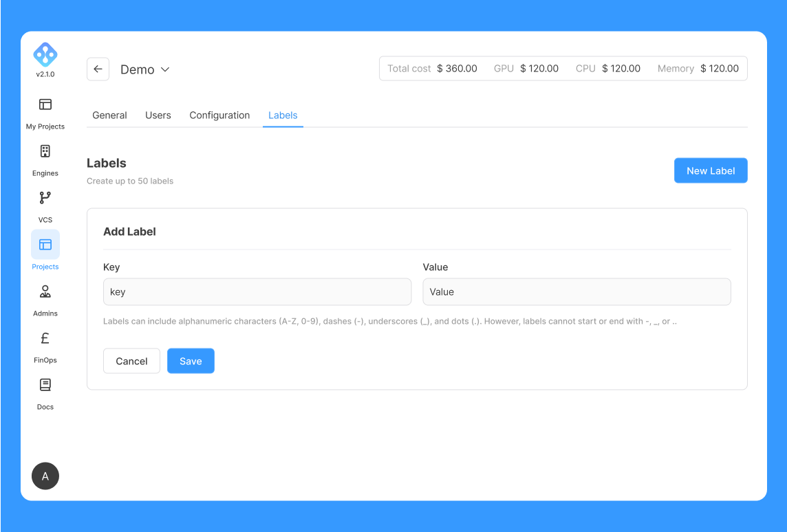Expand the Demo project dropdown chevron
Screen dimensions: 787x532
coord(165,69)
